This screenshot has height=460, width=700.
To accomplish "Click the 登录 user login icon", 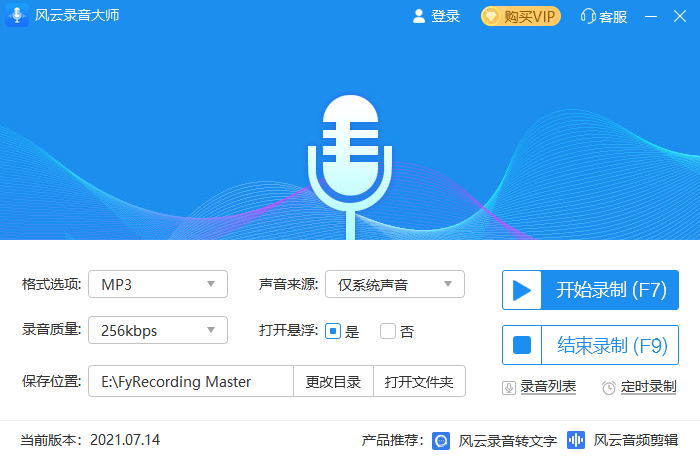I will pos(419,16).
